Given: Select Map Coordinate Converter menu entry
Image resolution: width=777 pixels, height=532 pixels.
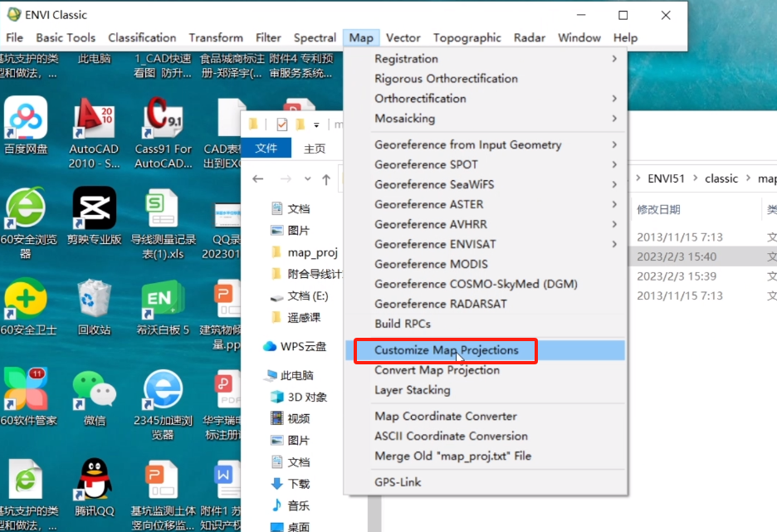Looking at the screenshot, I should click(445, 417).
